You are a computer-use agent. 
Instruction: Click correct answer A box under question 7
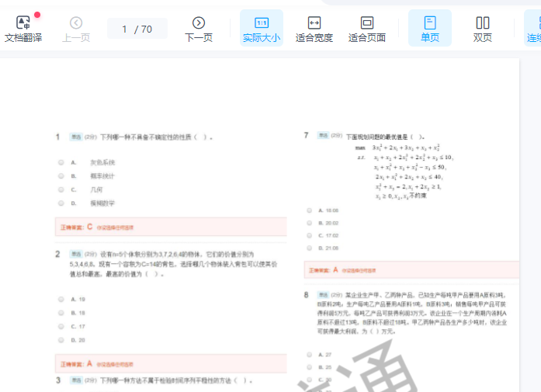411,270
